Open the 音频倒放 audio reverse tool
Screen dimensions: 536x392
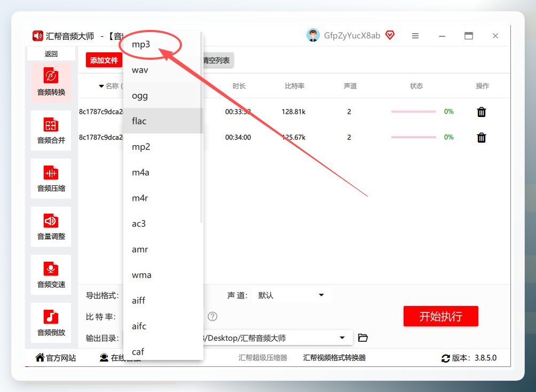[x=51, y=323]
